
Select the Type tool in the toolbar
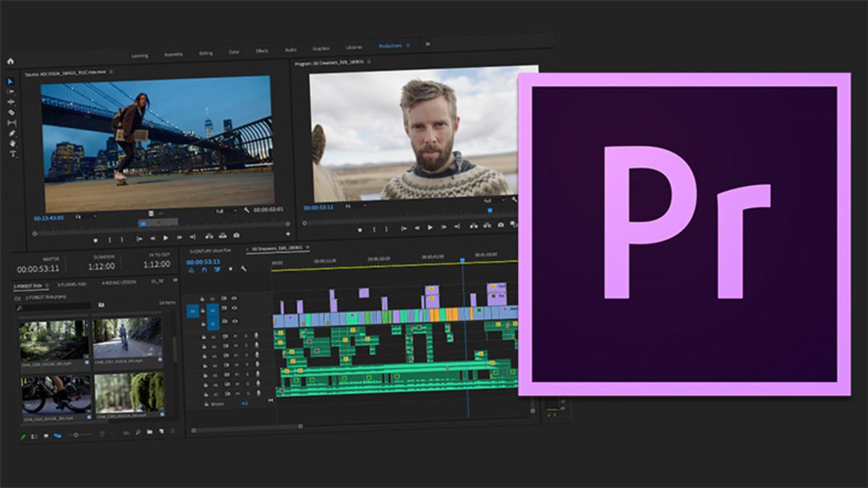(x=12, y=154)
